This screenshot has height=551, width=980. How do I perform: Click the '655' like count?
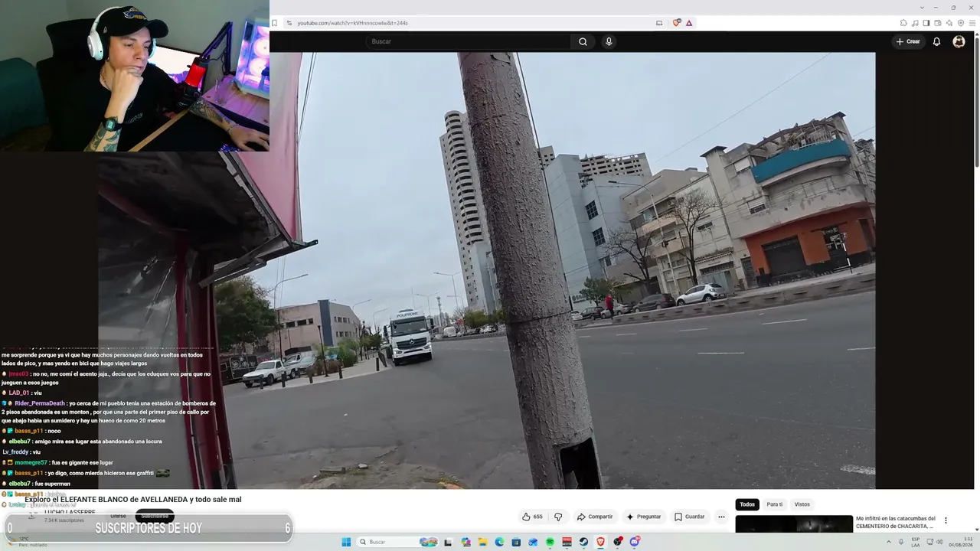click(537, 517)
